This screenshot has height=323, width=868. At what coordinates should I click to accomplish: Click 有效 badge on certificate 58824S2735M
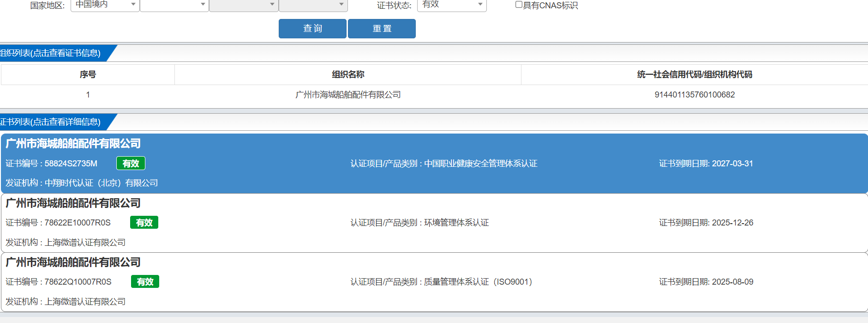(x=131, y=163)
